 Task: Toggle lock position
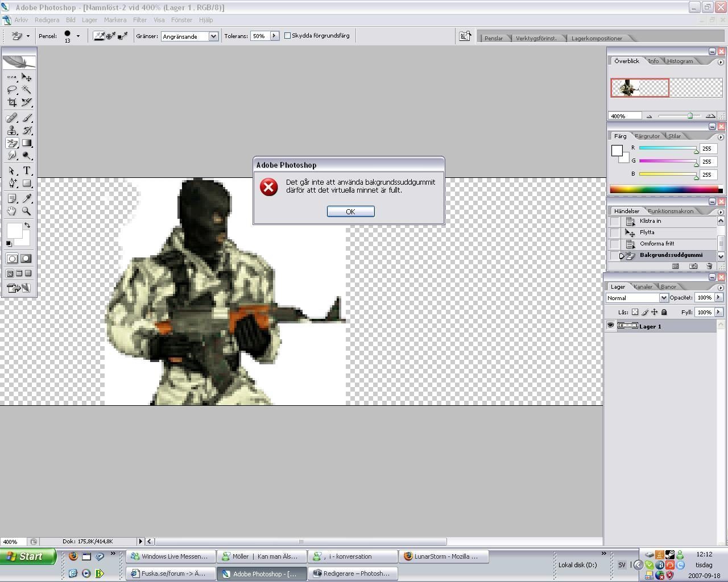(x=655, y=312)
